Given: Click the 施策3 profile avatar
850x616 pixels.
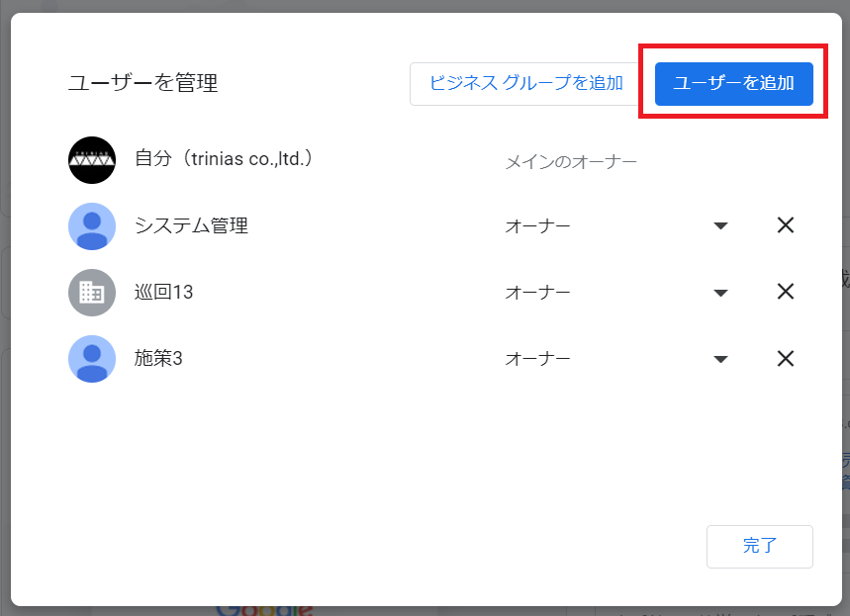Looking at the screenshot, I should [92, 359].
